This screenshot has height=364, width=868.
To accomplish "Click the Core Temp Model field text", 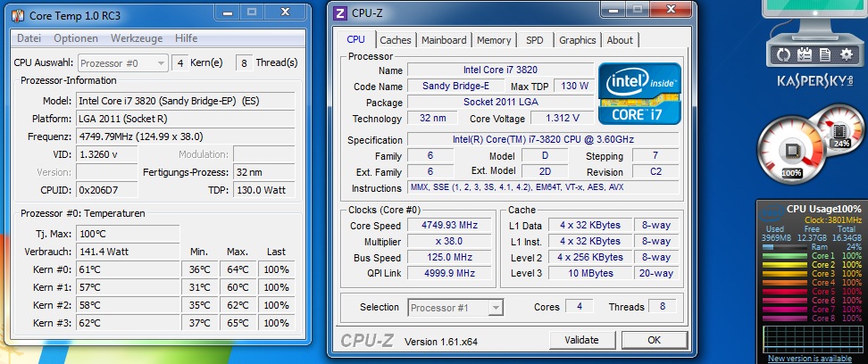I will (185, 101).
